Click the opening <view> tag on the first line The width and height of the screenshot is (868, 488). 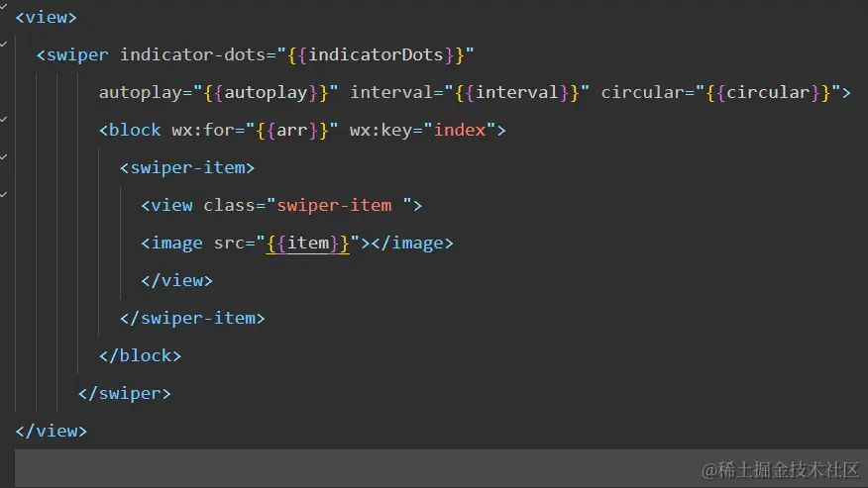(x=46, y=18)
